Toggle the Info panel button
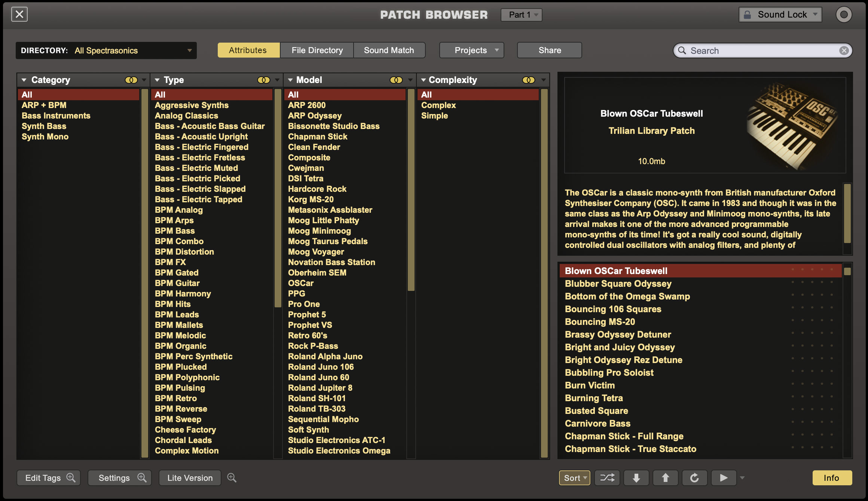Image resolution: width=868 pixels, height=501 pixels. [832, 478]
